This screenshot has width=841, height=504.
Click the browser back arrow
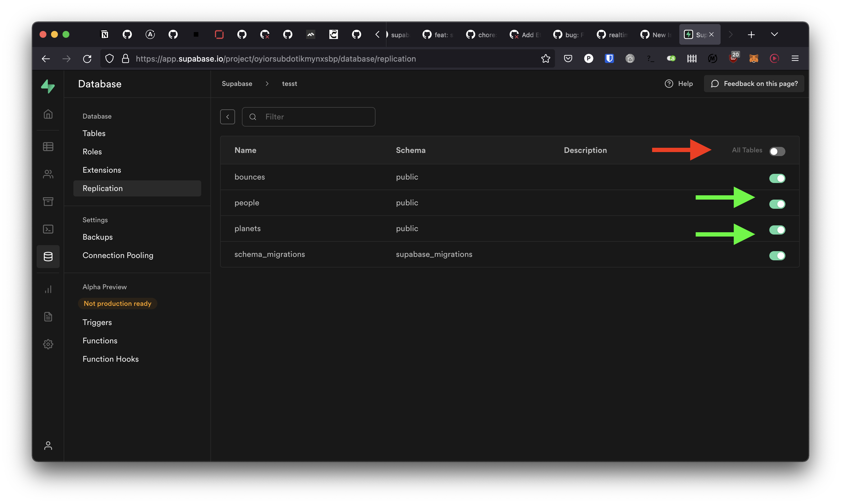pyautogui.click(x=46, y=59)
